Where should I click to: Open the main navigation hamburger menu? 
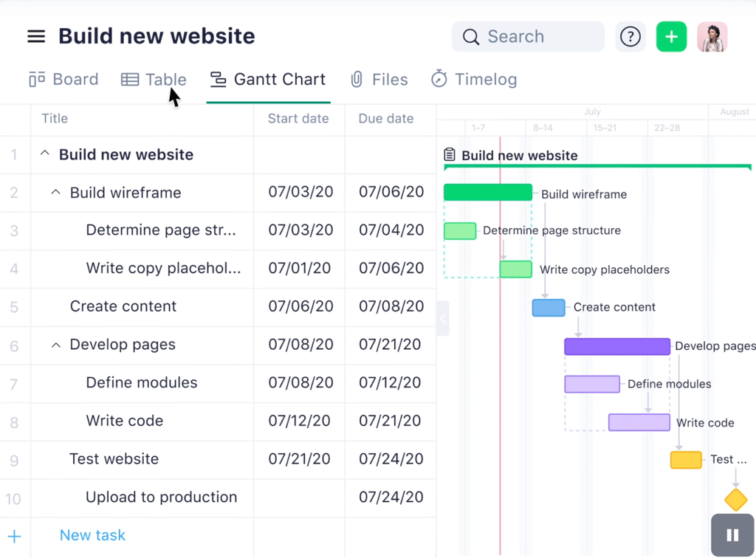(35, 35)
